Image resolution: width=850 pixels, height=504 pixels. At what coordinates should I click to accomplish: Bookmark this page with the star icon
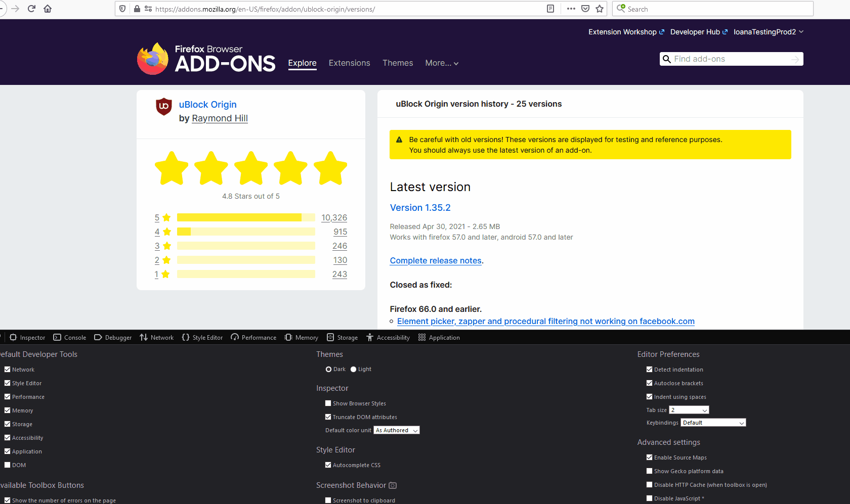600,9
